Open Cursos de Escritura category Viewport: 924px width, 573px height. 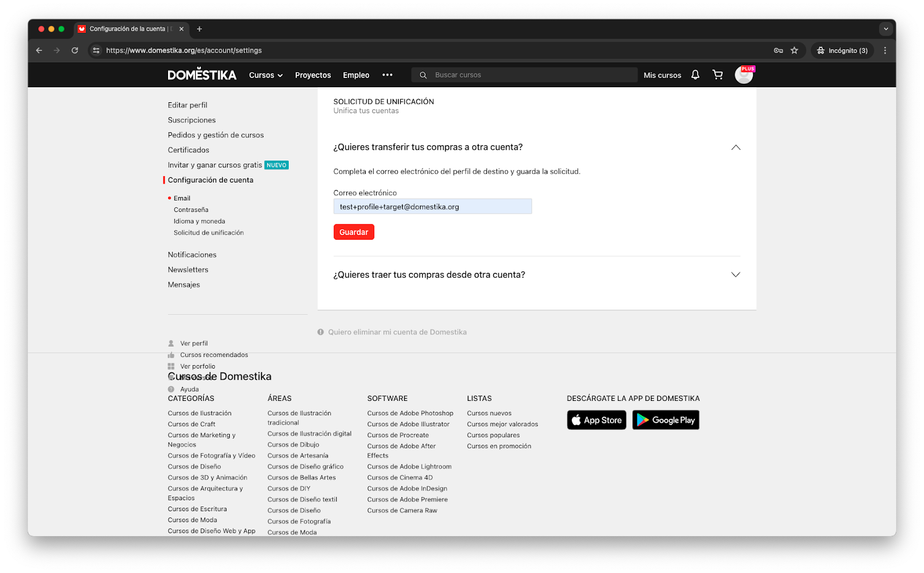pos(198,509)
